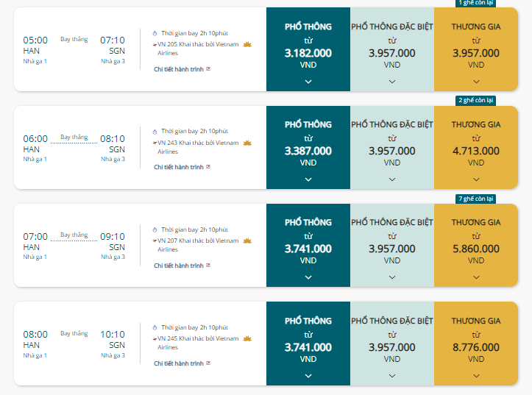Screen dimensions: 532x395
Task: Expand Phổ Thông Đặc Biệt chevron on VN 207
Action: coord(392,277)
